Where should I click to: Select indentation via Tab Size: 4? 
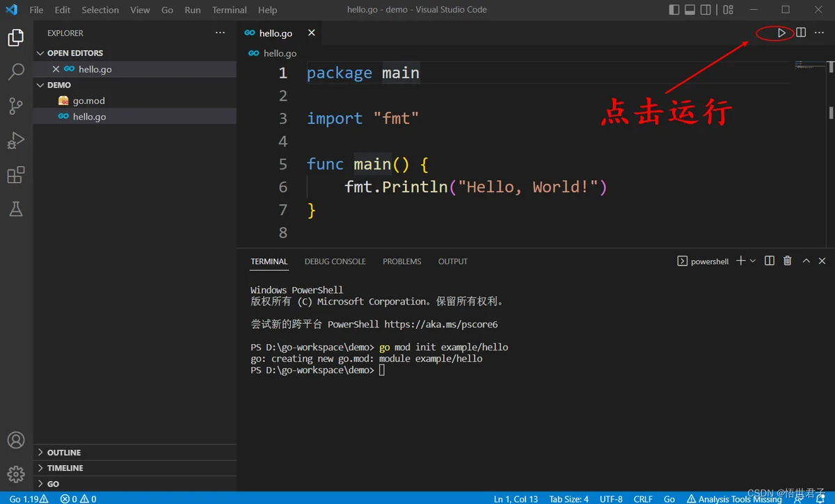click(x=568, y=498)
